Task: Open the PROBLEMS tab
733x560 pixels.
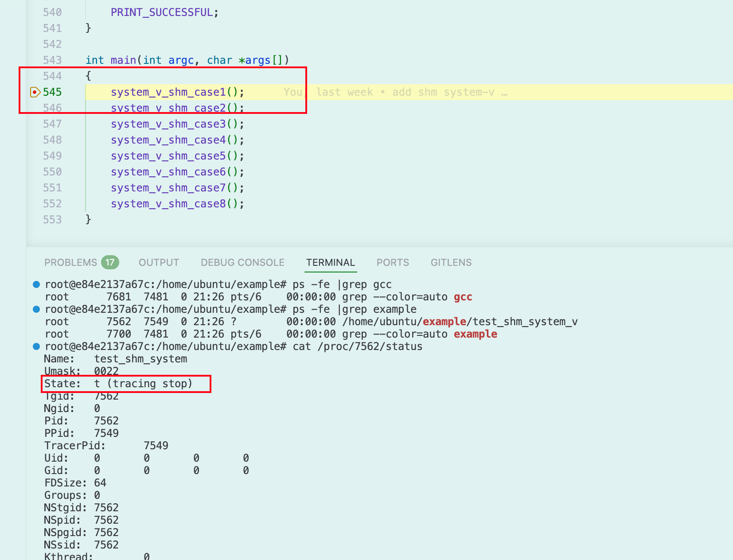Action: (70, 262)
